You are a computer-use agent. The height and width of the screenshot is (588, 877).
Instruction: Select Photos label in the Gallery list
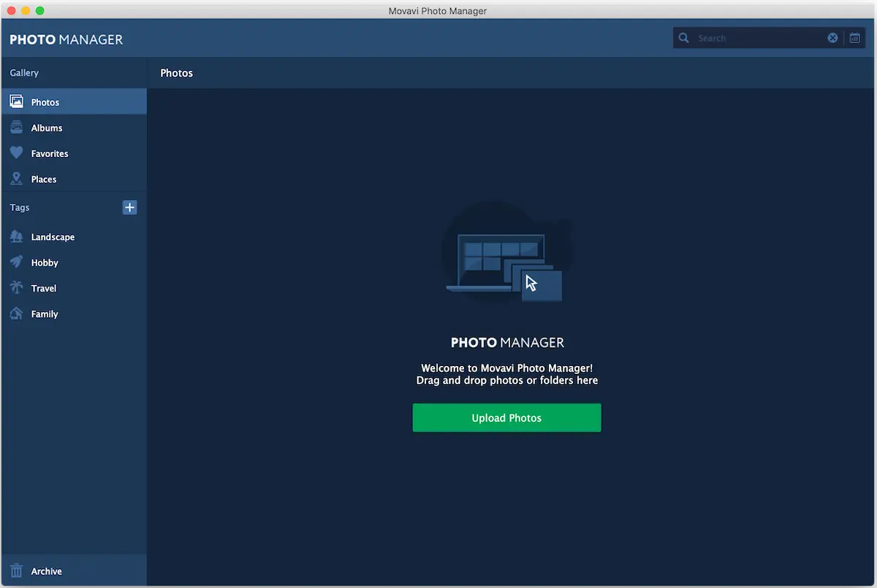[x=45, y=102]
